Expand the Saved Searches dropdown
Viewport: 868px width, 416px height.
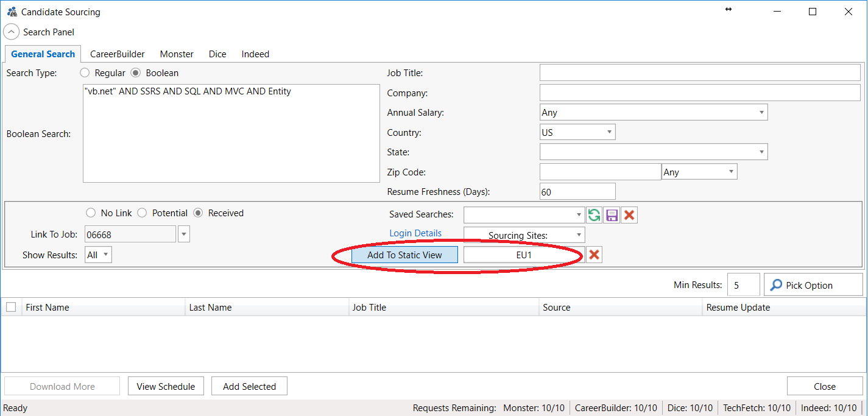point(524,215)
